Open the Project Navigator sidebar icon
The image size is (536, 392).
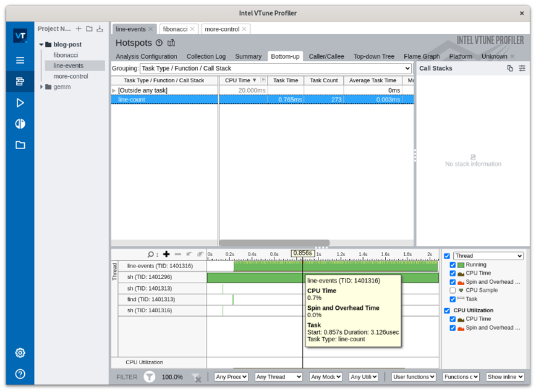pos(20,82)
